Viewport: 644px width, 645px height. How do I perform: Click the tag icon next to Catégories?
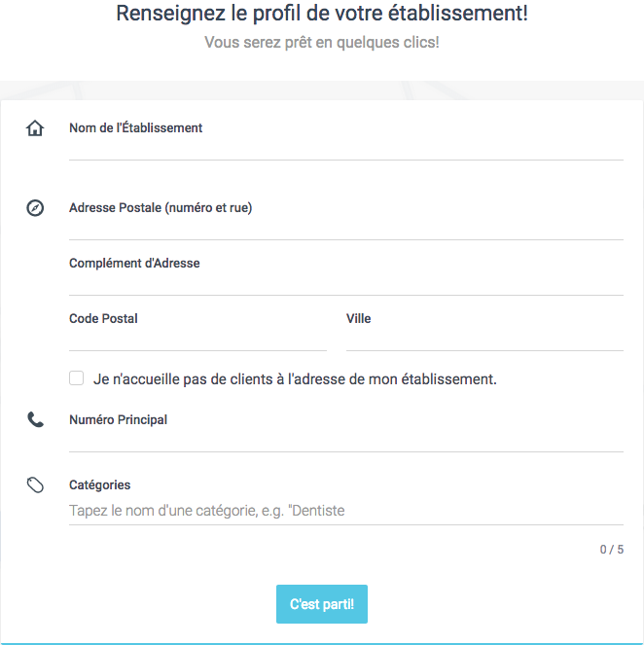pyautogui.click(x=35, y=484)
